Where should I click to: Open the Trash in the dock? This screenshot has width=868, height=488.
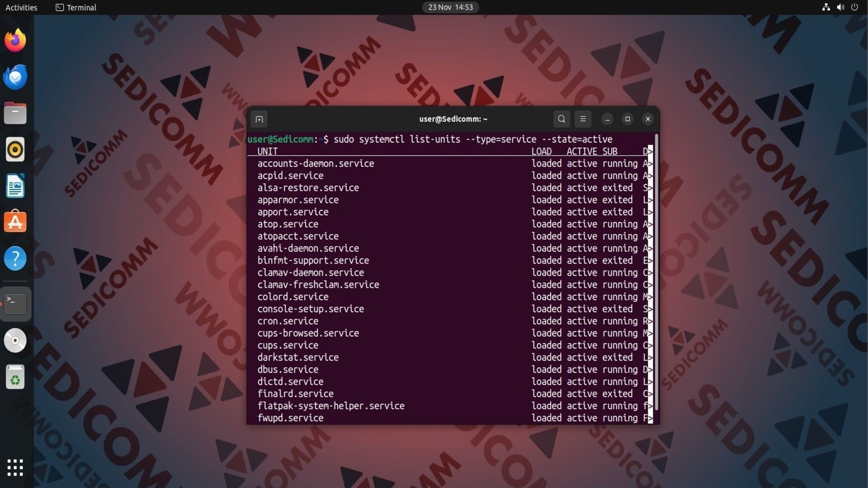click(x=15, y=377)
